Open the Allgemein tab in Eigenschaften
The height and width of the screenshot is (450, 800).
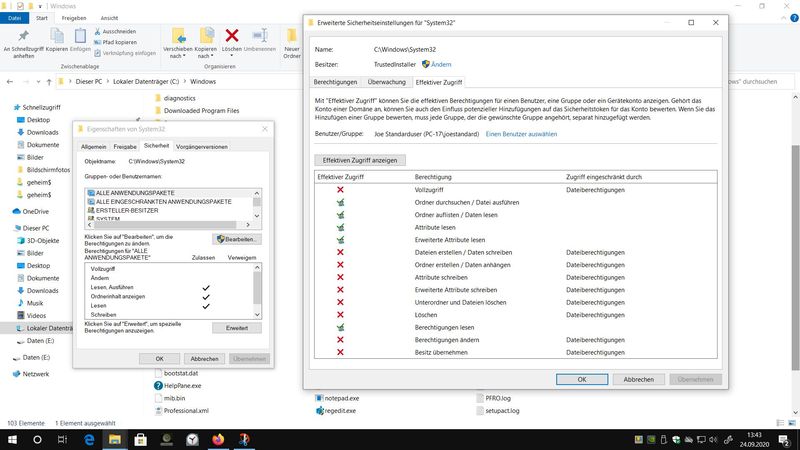93,146
